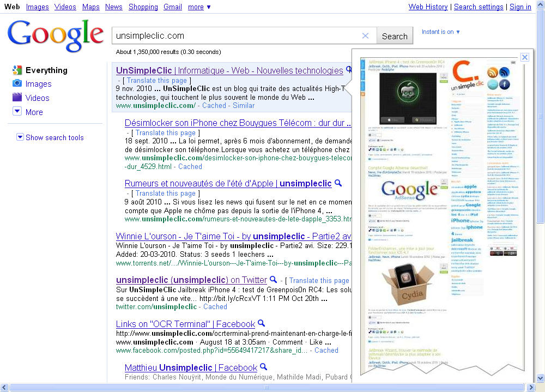
Task: Click magnifier icon next to unsimpleclic on Twitter
Action: coord(274,279)
